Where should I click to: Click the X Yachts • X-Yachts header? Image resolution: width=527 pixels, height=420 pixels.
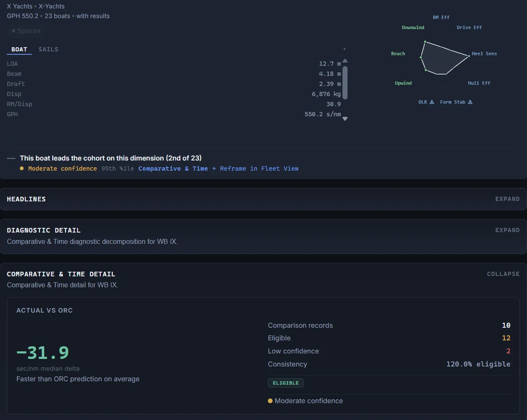point(36,6)
